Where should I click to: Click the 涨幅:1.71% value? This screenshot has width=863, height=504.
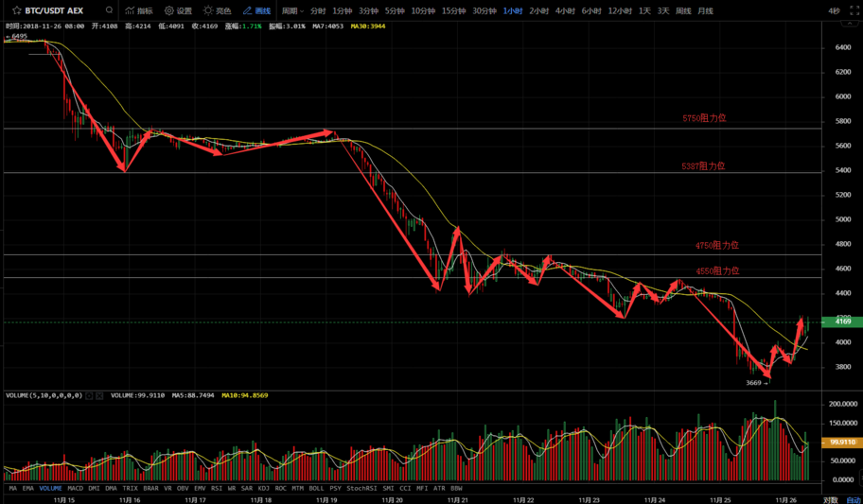click(242, 26)
